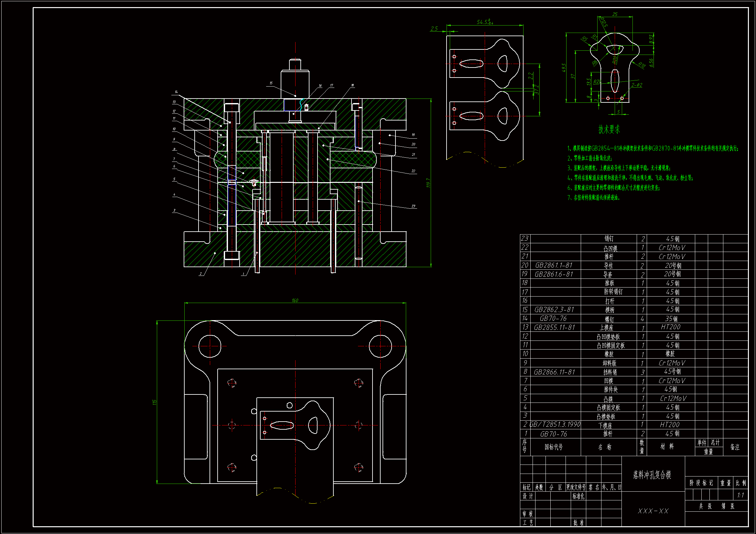The image size is (756, 534).
Task: Click the 防转销钉 part name cell
Action: point(613,292)
